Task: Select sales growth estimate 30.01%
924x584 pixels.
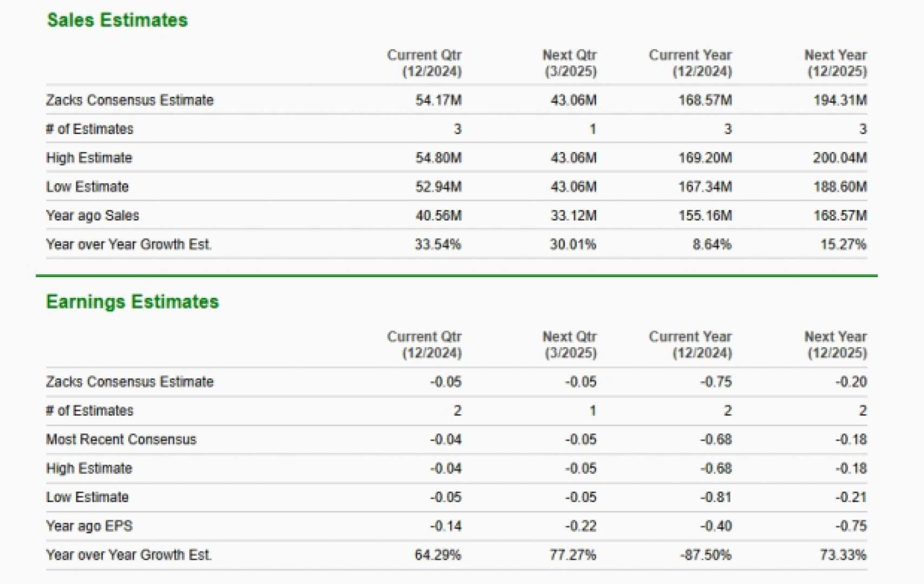Action: tap(573, 244)
